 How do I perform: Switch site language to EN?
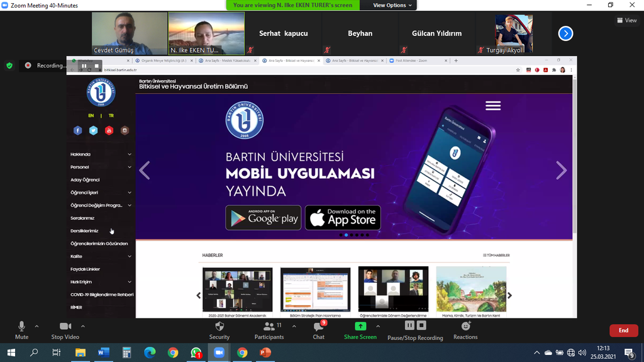click(91, 116)
